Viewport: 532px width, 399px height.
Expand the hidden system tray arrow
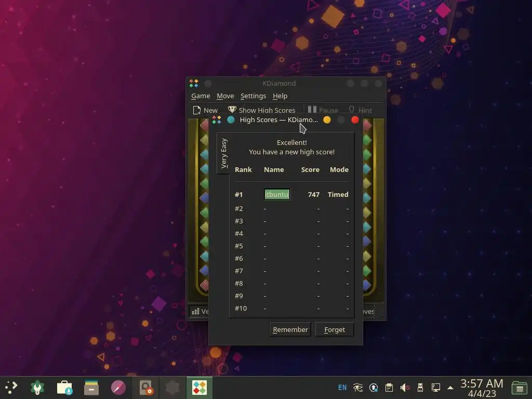450,388
